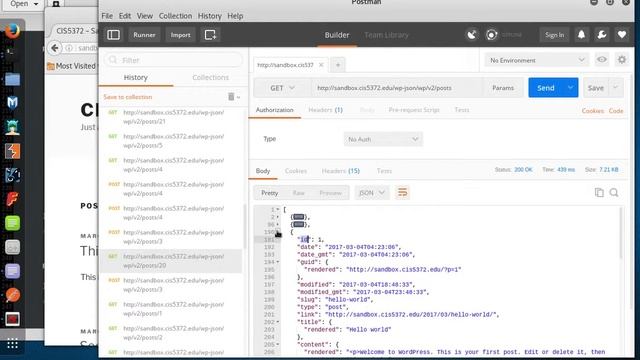The width and height of the screenshot is (640, 360).
Task: Click the blue Send button
Action: click(x=546, y=88)
